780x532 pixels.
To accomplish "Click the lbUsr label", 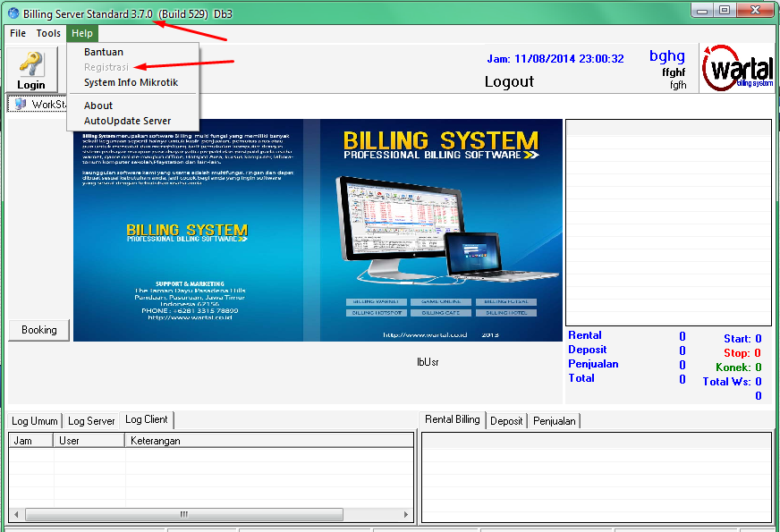I will tap(428, 362).
